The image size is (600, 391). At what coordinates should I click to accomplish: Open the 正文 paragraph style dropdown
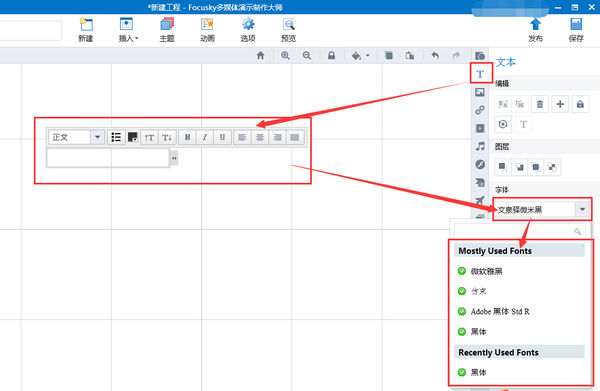(x=76, y=137)
